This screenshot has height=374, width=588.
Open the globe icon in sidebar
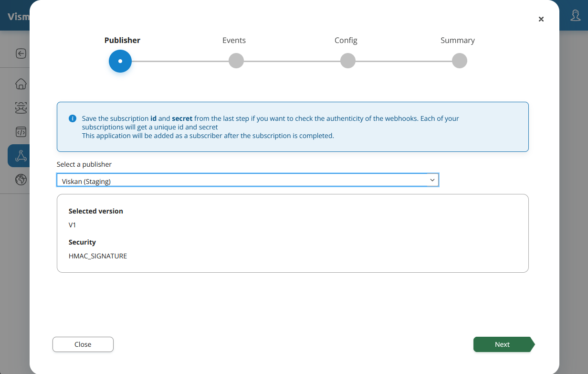21,180
